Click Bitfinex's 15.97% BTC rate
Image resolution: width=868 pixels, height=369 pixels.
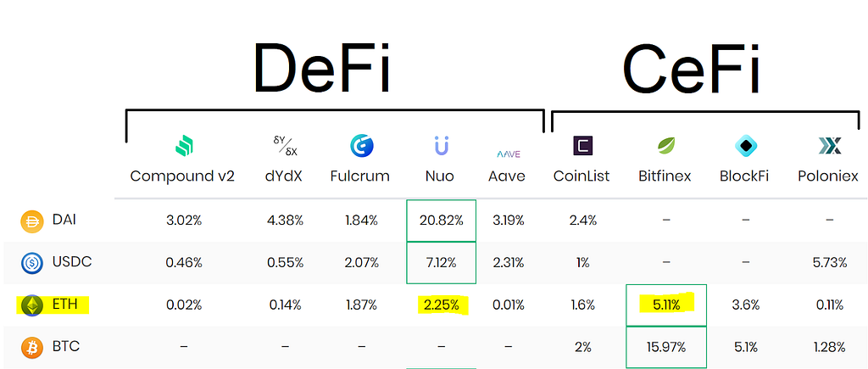point(665,347)
